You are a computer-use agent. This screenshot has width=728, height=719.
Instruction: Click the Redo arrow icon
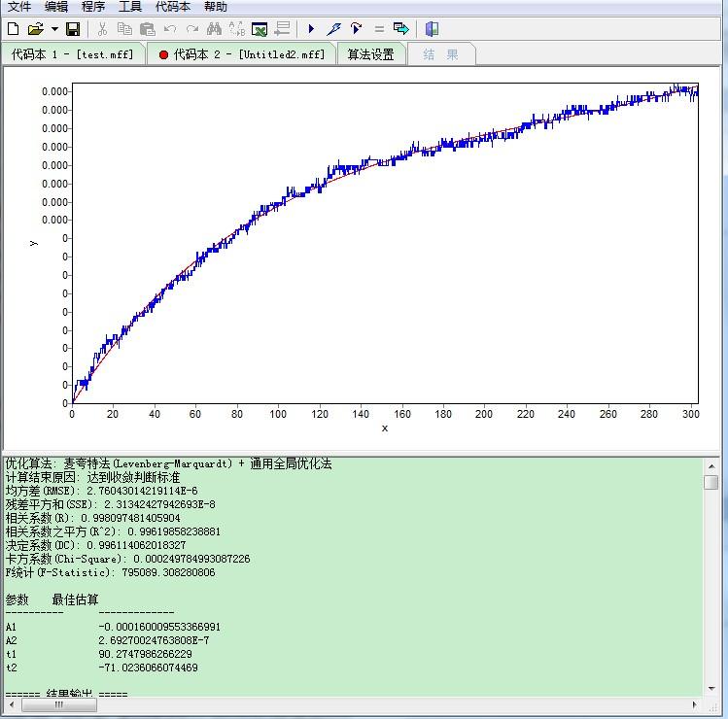pyautogui.click(x=192, y=29)
